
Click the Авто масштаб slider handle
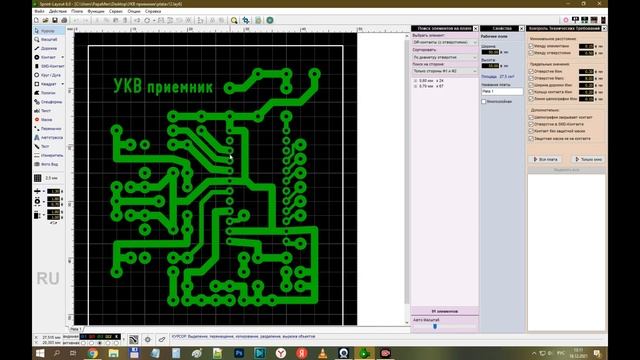pyautogui.click(x=435, y=326)
